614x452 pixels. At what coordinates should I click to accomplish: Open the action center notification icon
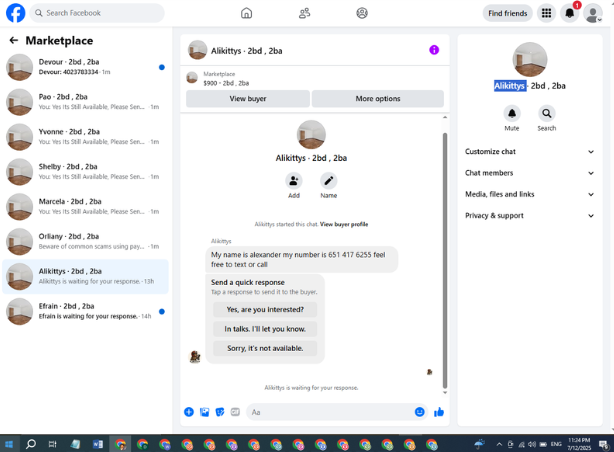tap(603, 444)
